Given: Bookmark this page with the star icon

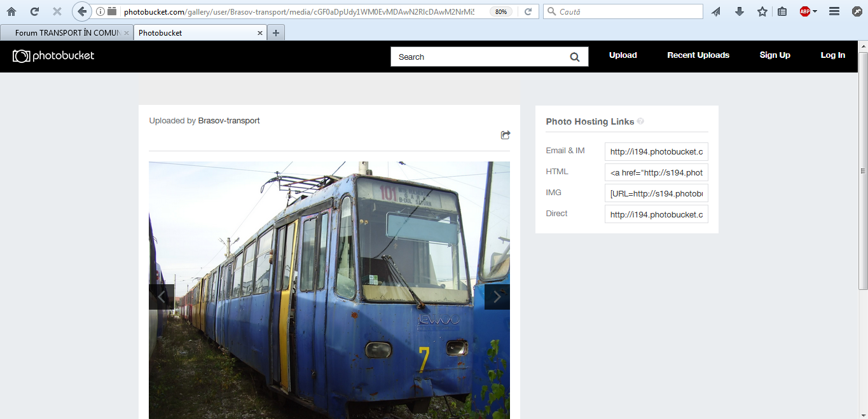Looking at the screenshot, I should pos(762,11).
